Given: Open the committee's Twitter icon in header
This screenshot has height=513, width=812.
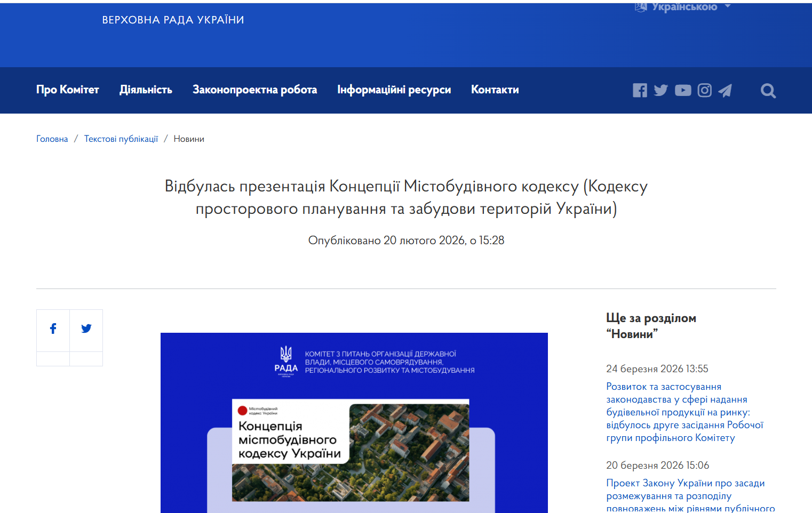Looking at the screenshot, I should coord(661,90).
